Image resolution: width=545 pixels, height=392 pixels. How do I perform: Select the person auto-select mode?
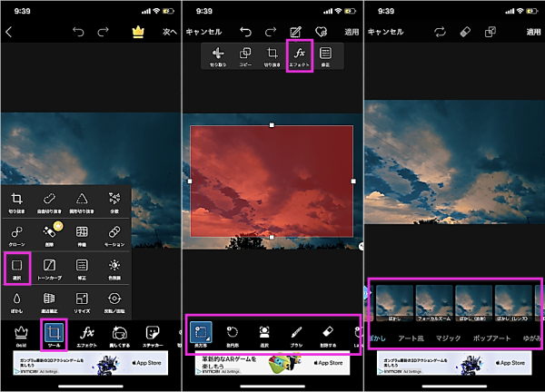264,336
